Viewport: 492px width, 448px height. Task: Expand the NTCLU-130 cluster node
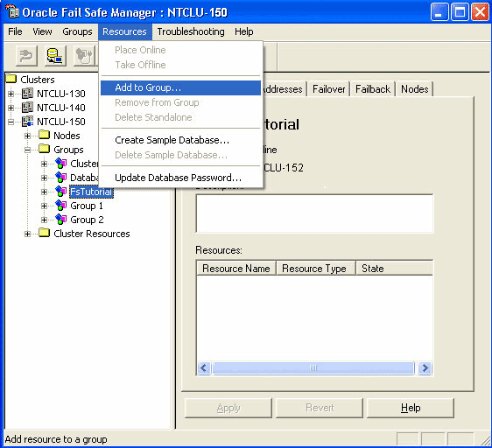(11, 94)
